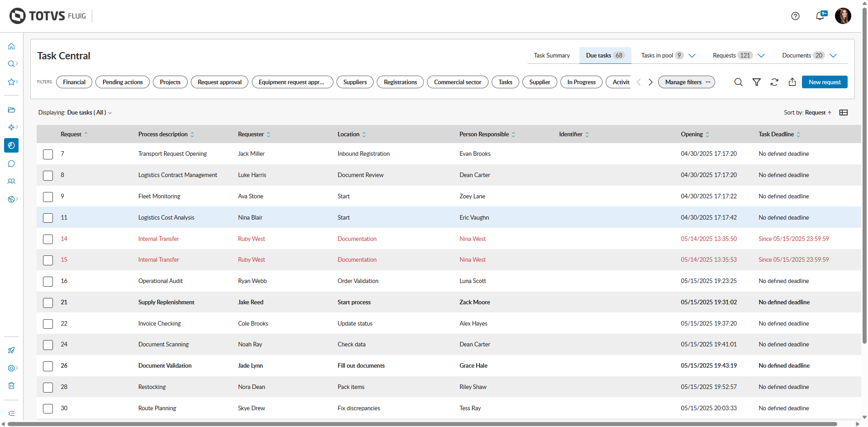Image resolution: width=868 pixels, height=427 pixels.
Task: Expand the Requests dropdown chevron
Action: coord(761,56)
